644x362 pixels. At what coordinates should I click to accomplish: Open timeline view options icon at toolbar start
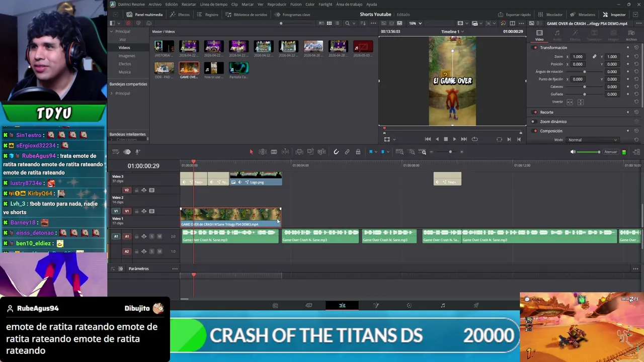click(116, 152)
